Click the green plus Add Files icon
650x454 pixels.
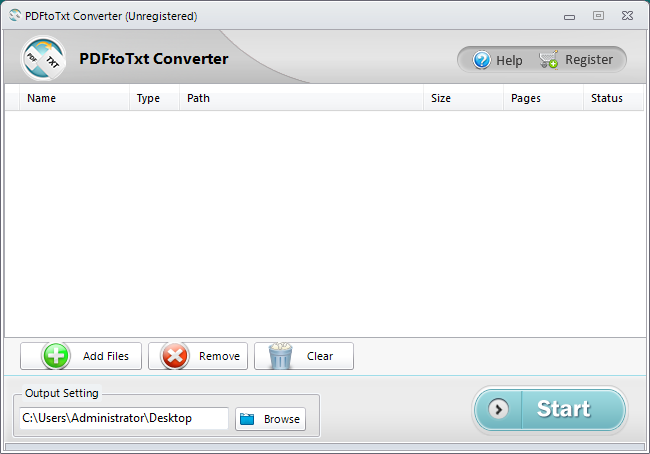[56, 356]
